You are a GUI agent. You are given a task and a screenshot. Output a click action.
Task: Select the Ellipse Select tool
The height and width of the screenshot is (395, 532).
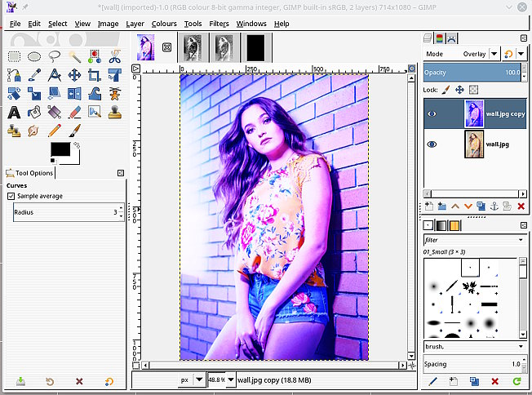click(34, 56)
